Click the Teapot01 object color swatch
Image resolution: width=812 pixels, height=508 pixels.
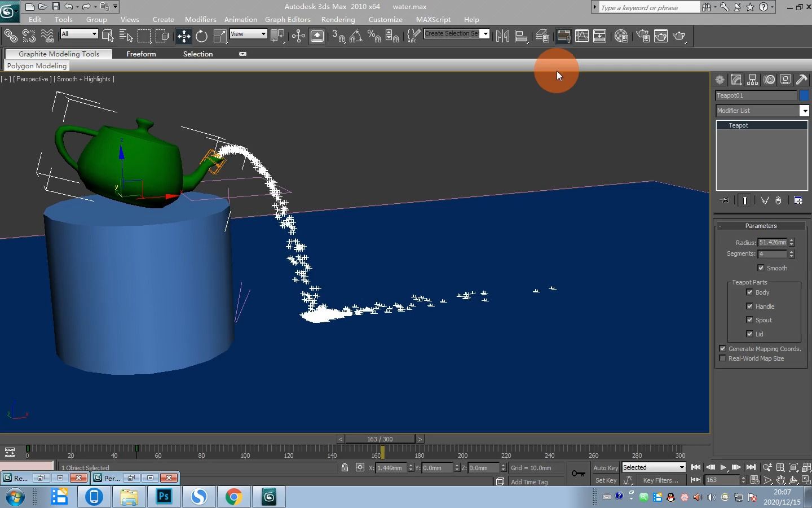[x=805, y=95]
